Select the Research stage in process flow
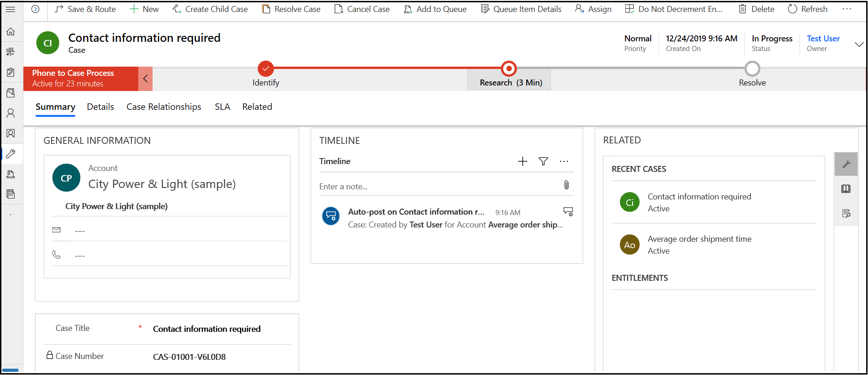The width and height of the screenshot is (868, 375). 509,69
